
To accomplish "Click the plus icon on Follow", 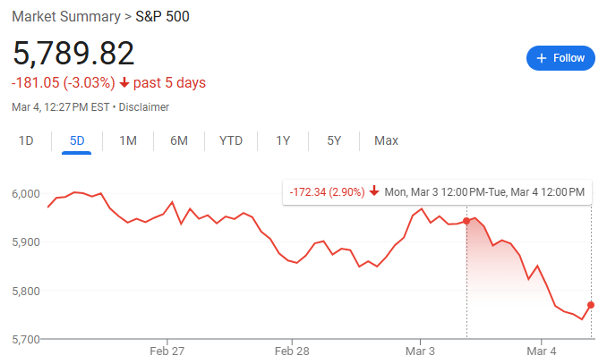I will [541, 58].
